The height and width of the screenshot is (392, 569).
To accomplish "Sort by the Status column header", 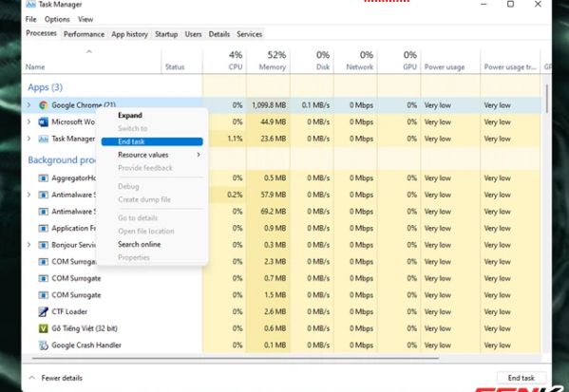I will tap(181, 61).
